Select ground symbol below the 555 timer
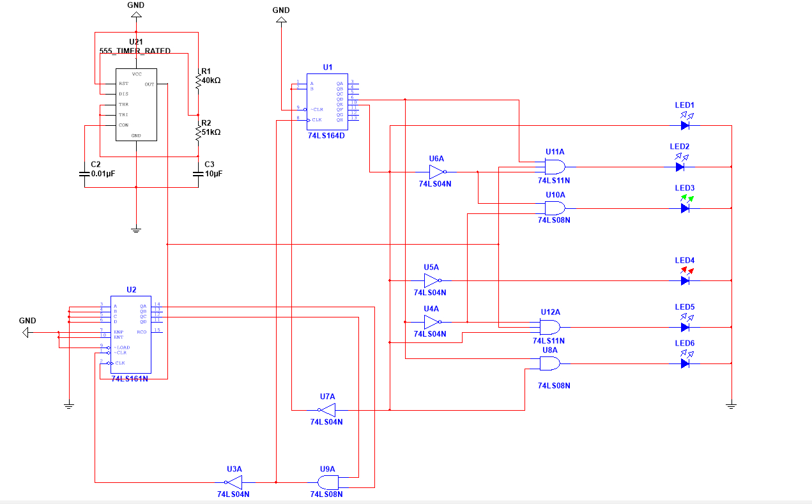This screenshot has width=812, height=504. point(136,229)
